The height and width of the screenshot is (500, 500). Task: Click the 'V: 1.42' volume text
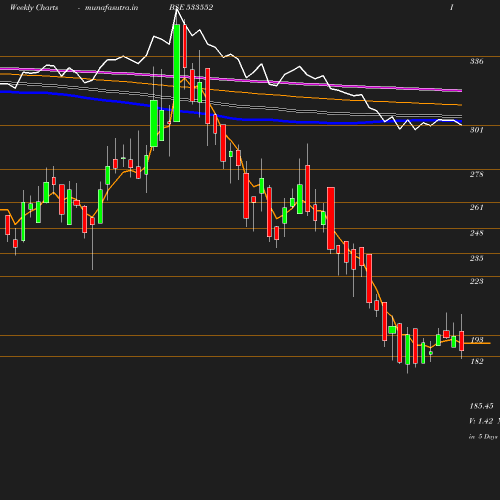coord(481,421)
